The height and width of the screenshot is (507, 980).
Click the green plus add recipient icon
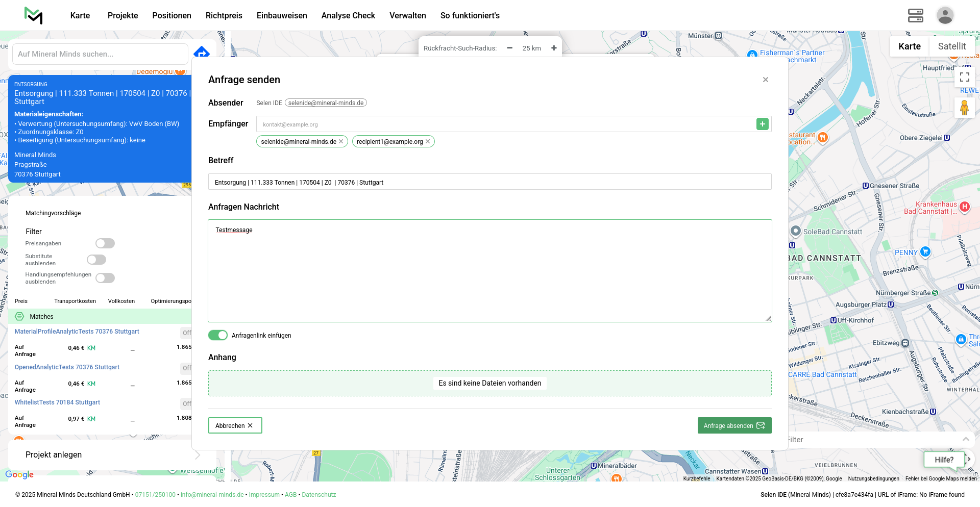point(762,124)
